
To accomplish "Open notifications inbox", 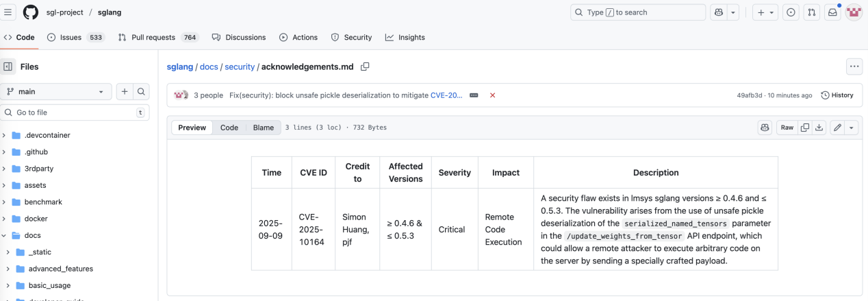I will click(832, 12).
